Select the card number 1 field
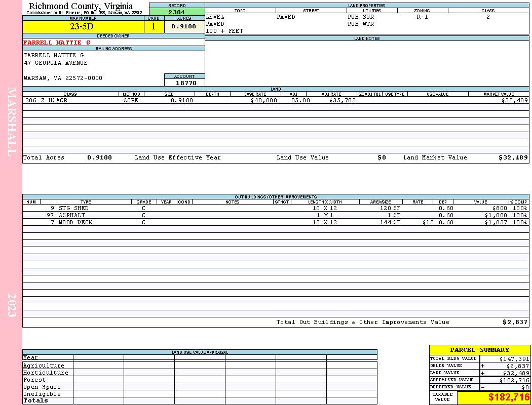 pyautogui.click(x=154, y=27)
